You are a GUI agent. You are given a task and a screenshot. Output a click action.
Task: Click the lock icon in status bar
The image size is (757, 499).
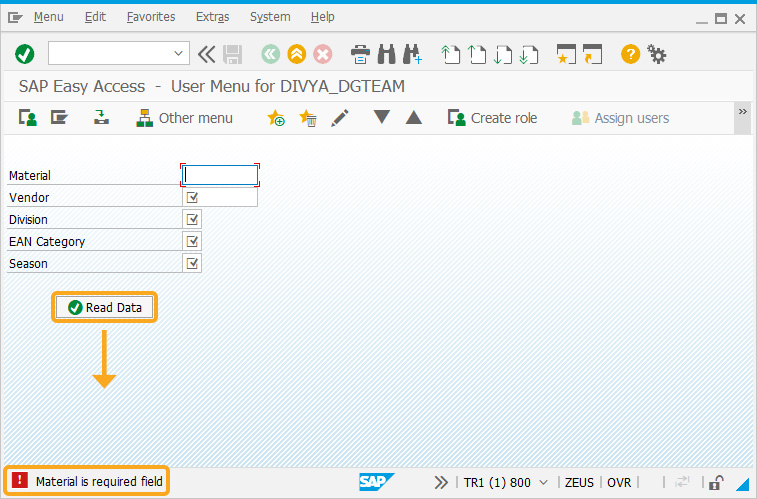[x=716, y=482]
